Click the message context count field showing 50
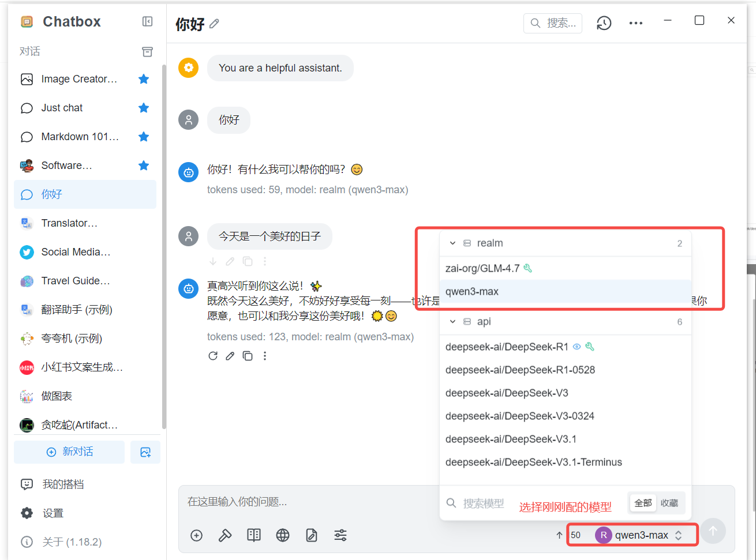Image resolution: width=756 pixels, height=560 pixels. 575,535
